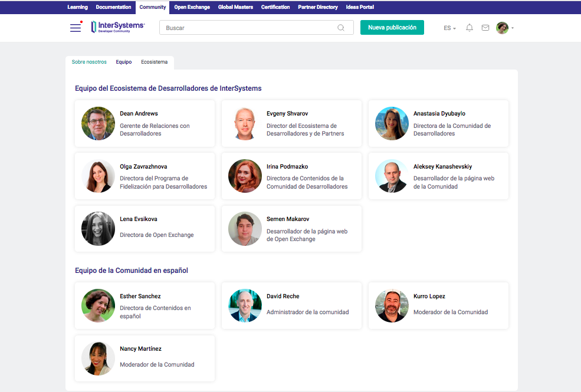Image resolution: width=581 pixels, height=392 pixels.
Task: Select the Equipo tab
Action: coord(124,62)
